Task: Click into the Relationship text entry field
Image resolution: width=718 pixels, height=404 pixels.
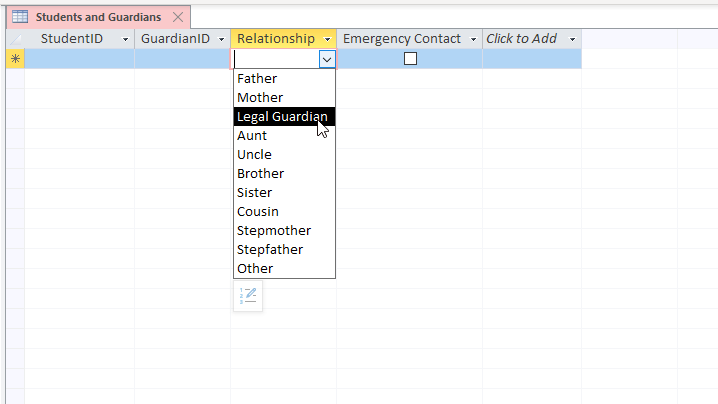Action: click(x=277, y=59)
